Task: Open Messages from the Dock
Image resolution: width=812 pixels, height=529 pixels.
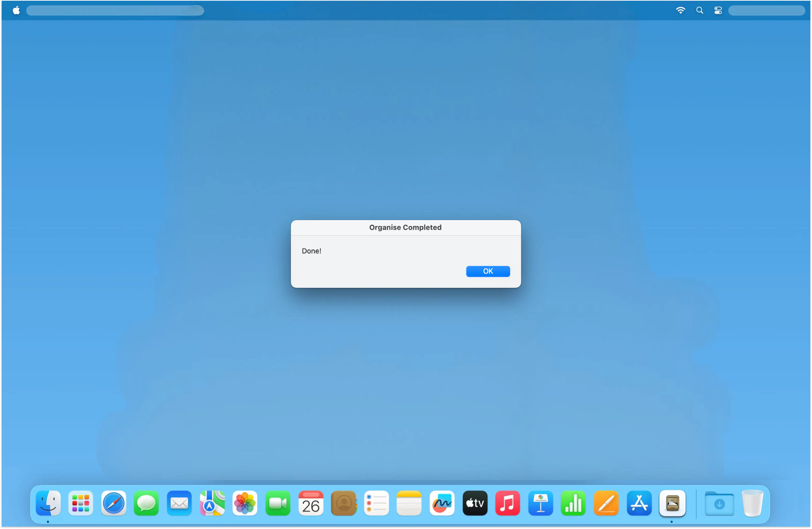Action: click(x=146, y=503)
